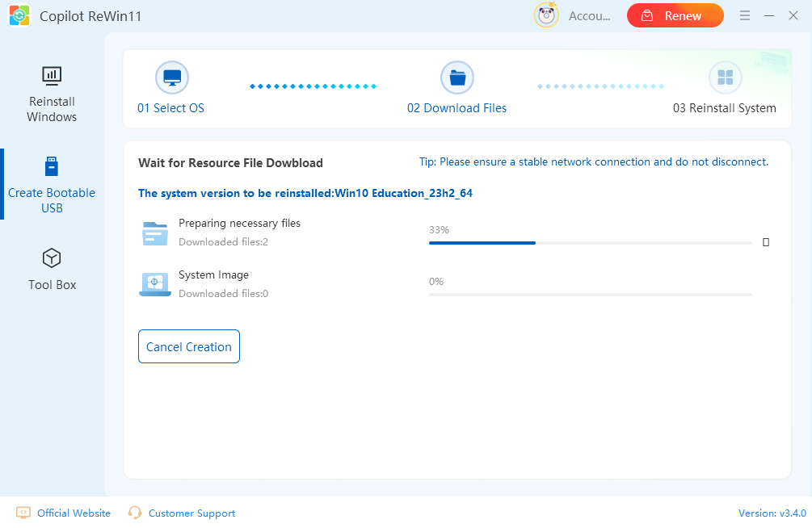Click the Copilot ReWin11 app logo
The height and width of the screenshot is (528, 812).
tap(19, 16)
